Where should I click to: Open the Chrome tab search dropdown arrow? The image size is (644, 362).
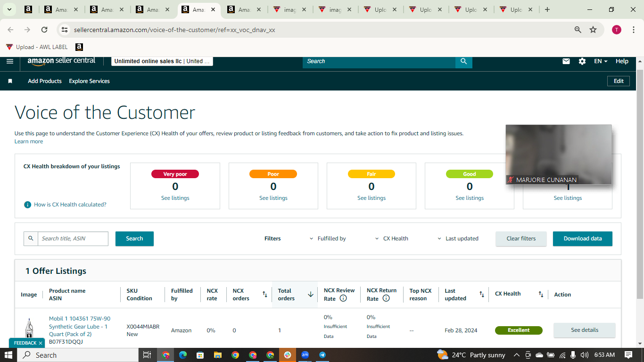9,9
